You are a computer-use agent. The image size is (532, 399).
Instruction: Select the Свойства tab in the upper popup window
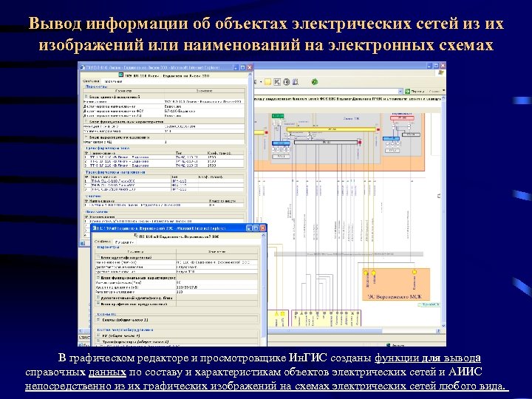[91, 81]
